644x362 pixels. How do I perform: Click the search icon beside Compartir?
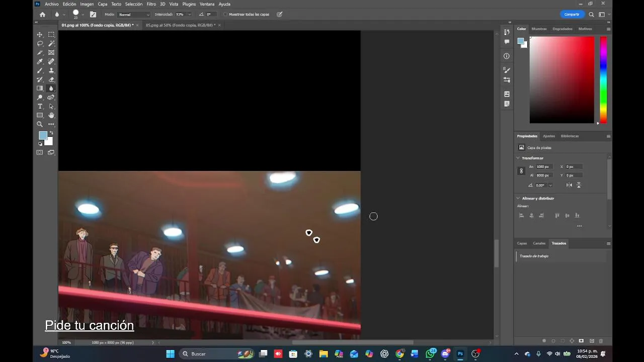tap(592, 15)
